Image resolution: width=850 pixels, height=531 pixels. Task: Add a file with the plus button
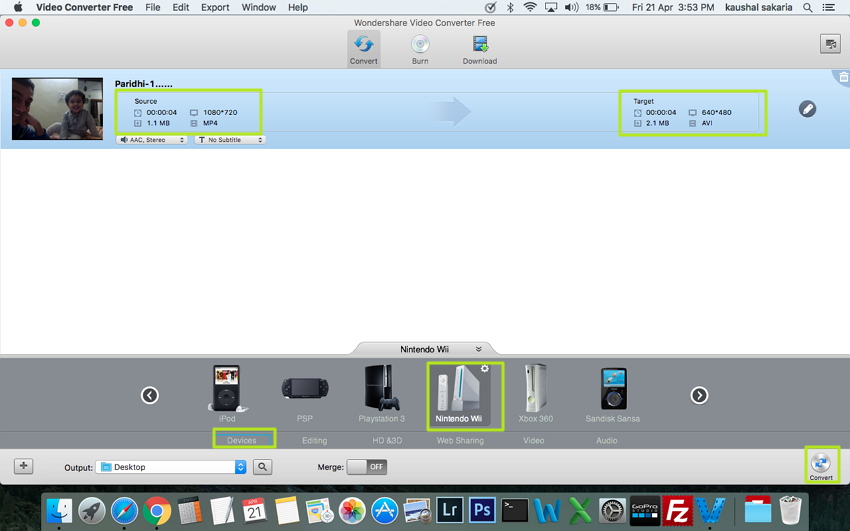pyautogui.click(x=23, y=466)
